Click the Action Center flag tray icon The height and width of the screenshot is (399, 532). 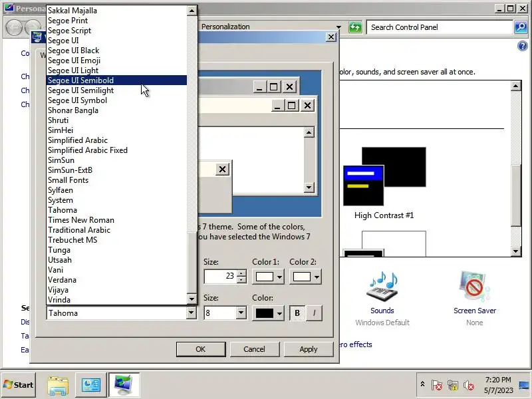[x=437, y=385]
